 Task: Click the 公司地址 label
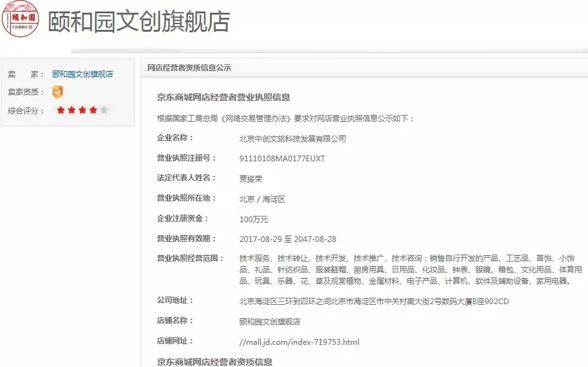tap(175, 300)
